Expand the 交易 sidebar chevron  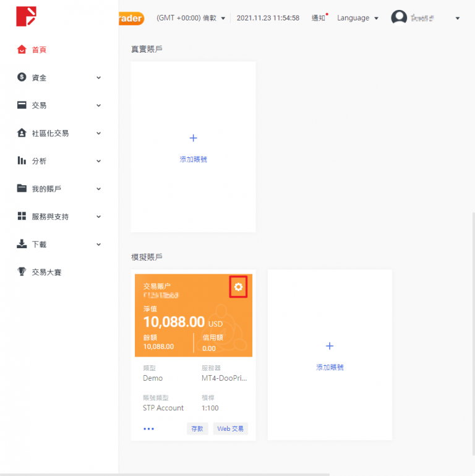tap(98, 106)
